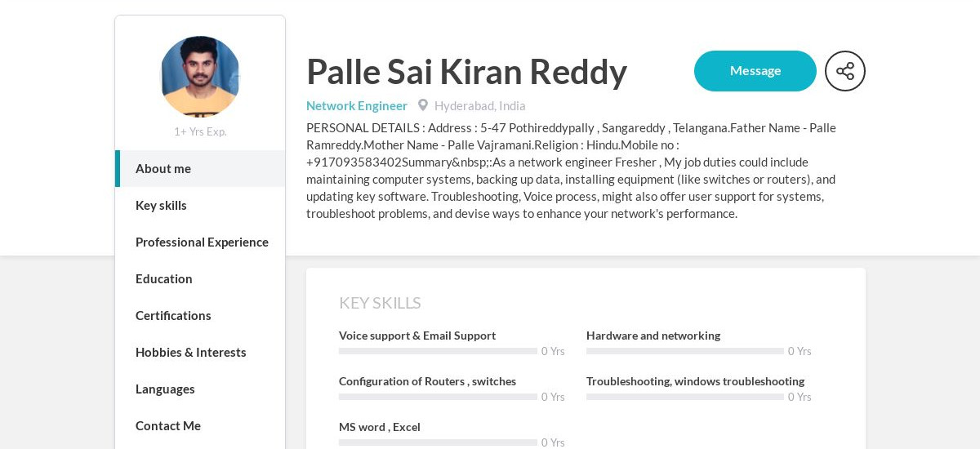This screenshot has height=449, width=980.
Task: Jump to Education section
Action: click(200, 278)
